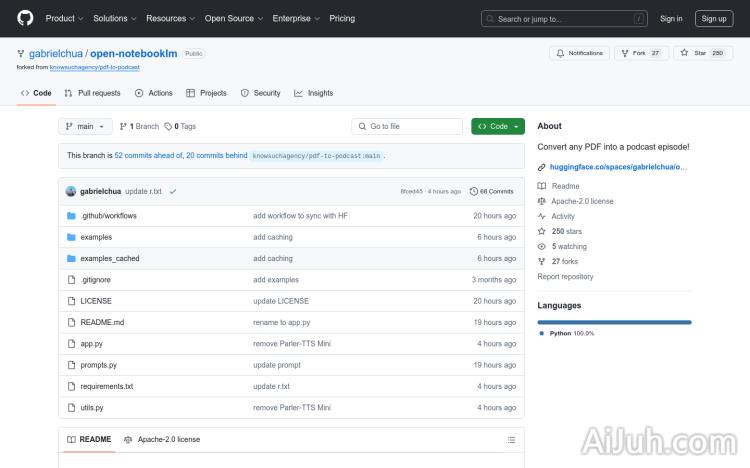Switch to the Pull requests tab

[92, 93]
